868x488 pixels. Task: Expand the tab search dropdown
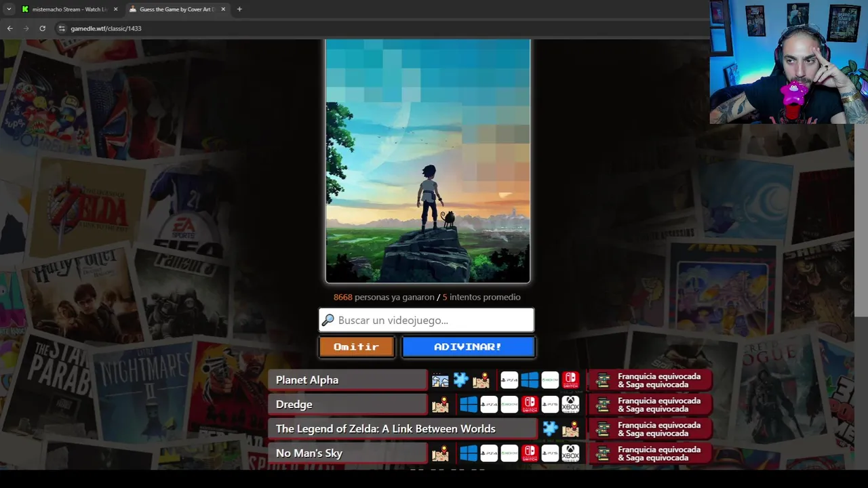pyautogui.click(x=9, y=9)
